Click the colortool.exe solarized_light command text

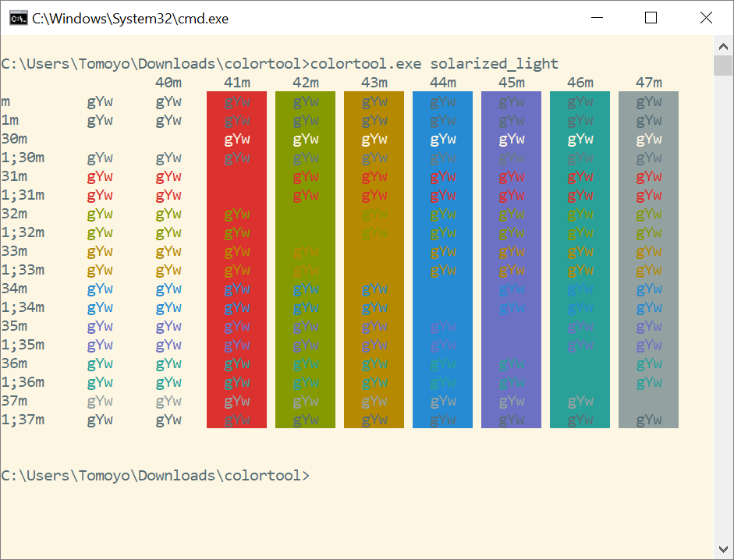tap(434, 64)
